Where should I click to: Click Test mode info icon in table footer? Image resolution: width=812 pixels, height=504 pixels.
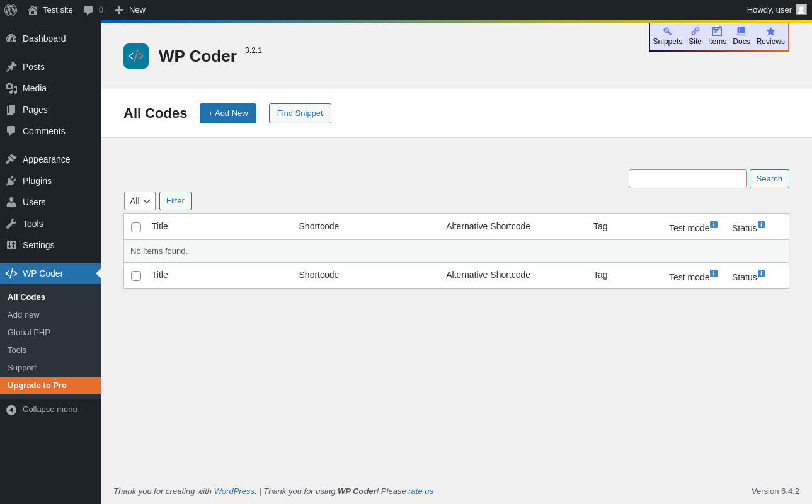[714, 273]
